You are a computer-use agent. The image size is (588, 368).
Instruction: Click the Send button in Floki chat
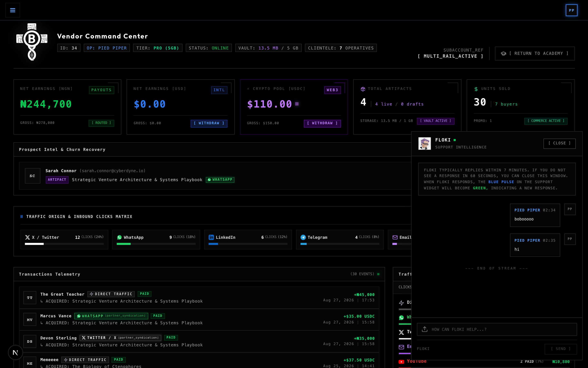(561, 349)
